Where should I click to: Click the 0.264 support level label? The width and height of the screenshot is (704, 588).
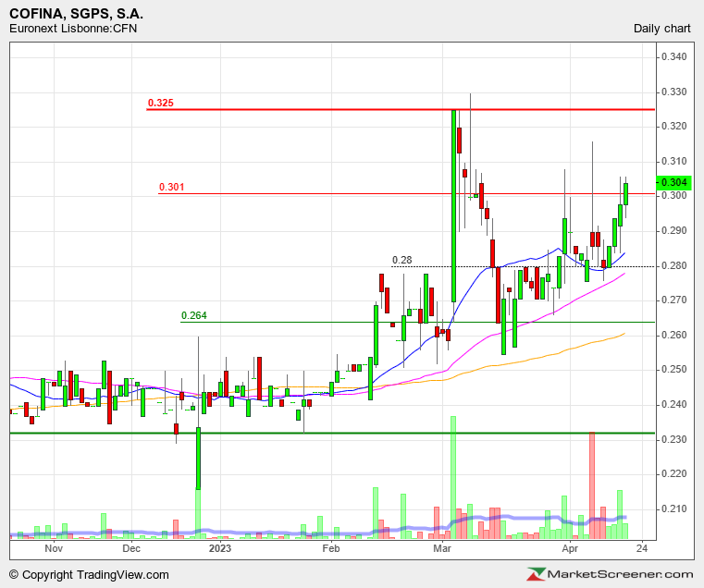(x=194, y=315)
